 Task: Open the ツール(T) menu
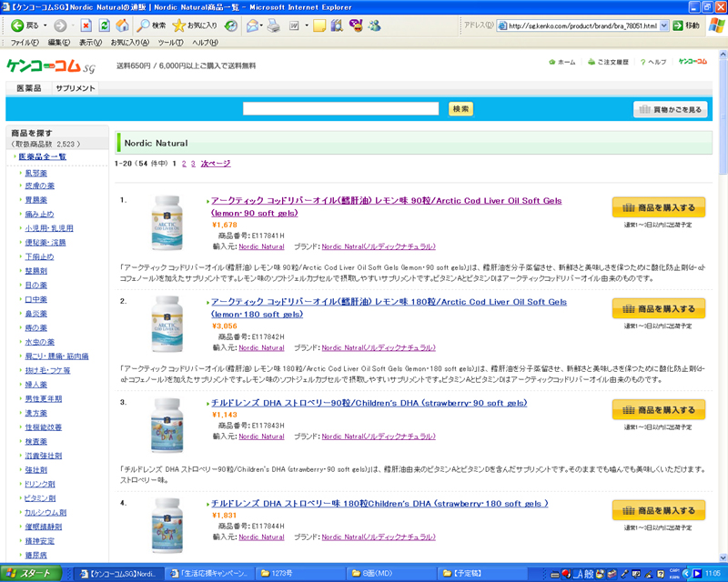click(169, 43)
